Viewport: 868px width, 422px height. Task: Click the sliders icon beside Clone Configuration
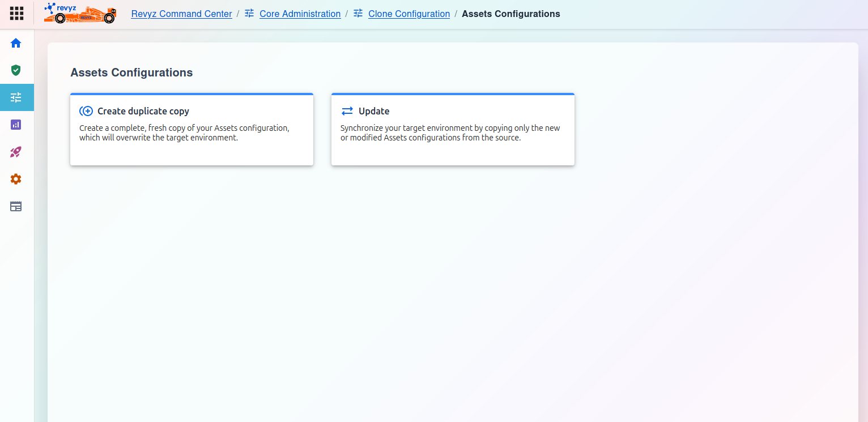(358, 14)
